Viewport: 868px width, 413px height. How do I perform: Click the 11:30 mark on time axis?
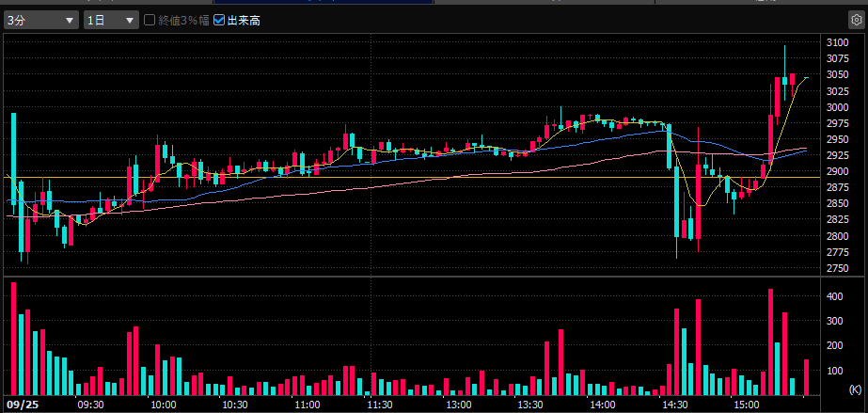coord(379,405)
